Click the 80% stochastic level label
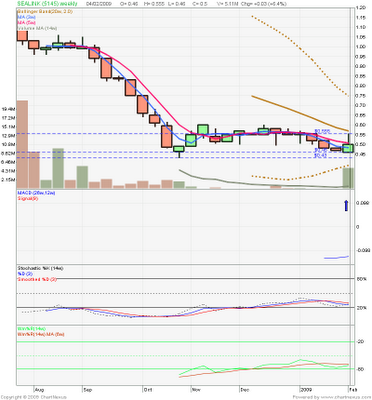 [x=361, y=279]
